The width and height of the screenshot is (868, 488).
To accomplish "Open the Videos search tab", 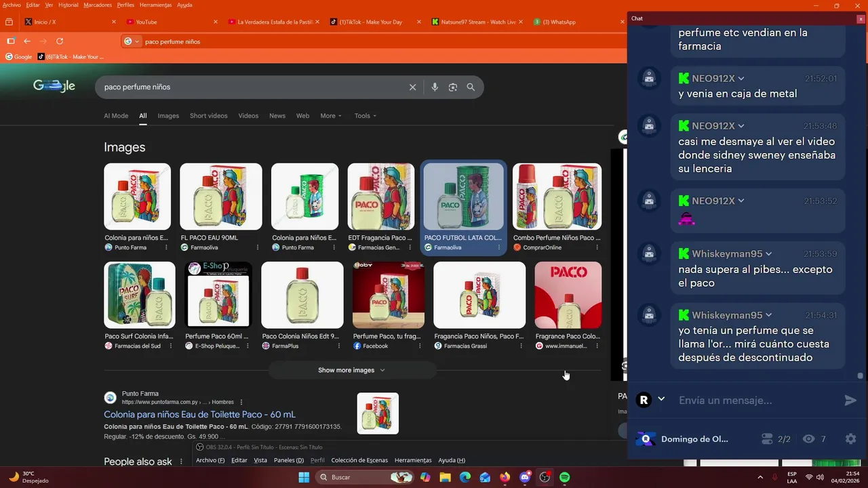I will 248,116.
